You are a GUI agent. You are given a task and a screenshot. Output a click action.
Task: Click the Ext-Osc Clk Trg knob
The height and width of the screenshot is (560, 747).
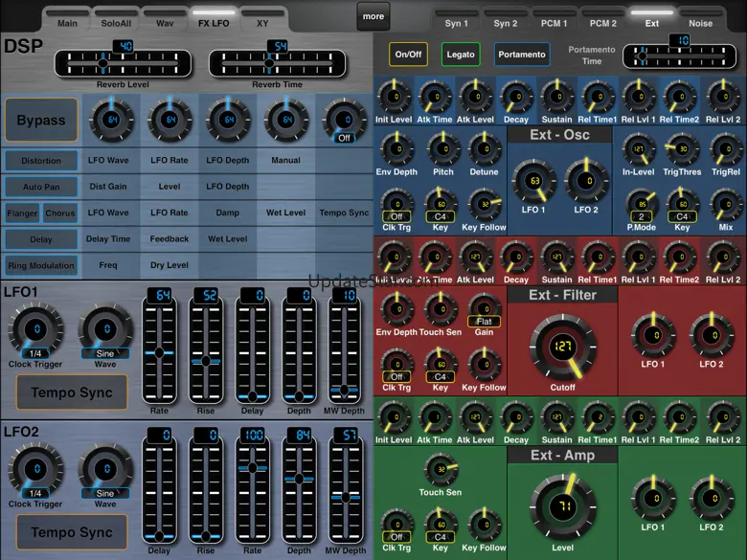pos(396,205)
